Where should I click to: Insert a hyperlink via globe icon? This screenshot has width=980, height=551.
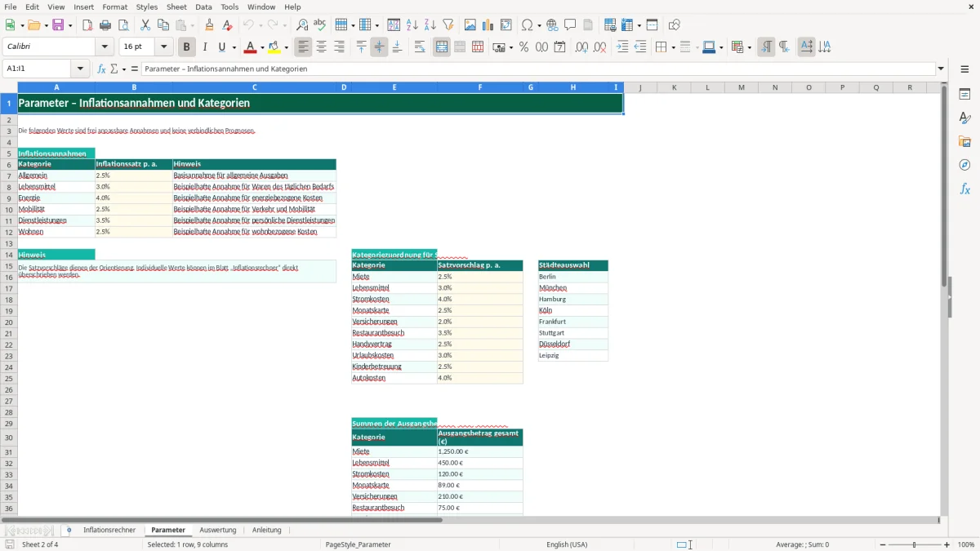[x=553, y=25]
